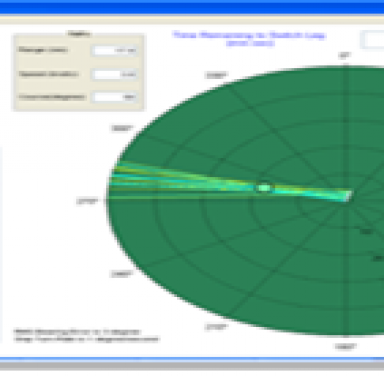The height and width of the screenshot is (376, 384).
Task: Click the white beam origin at the polar plot center
Action: [x=348, y=196]
